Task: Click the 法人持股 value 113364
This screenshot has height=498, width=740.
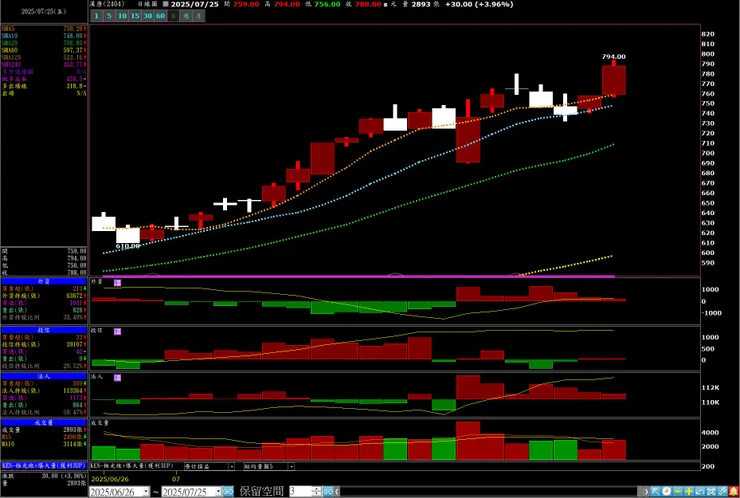Action: [x=74, y=391]
